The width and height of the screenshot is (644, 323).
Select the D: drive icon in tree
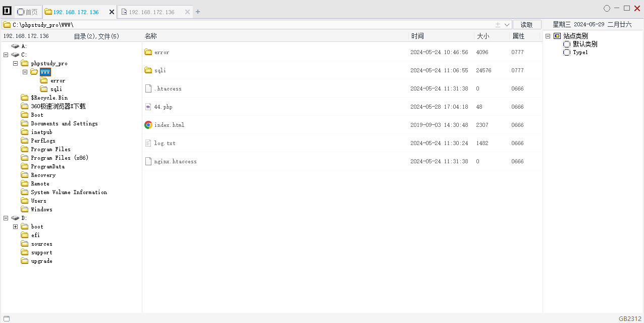point(15,218)
